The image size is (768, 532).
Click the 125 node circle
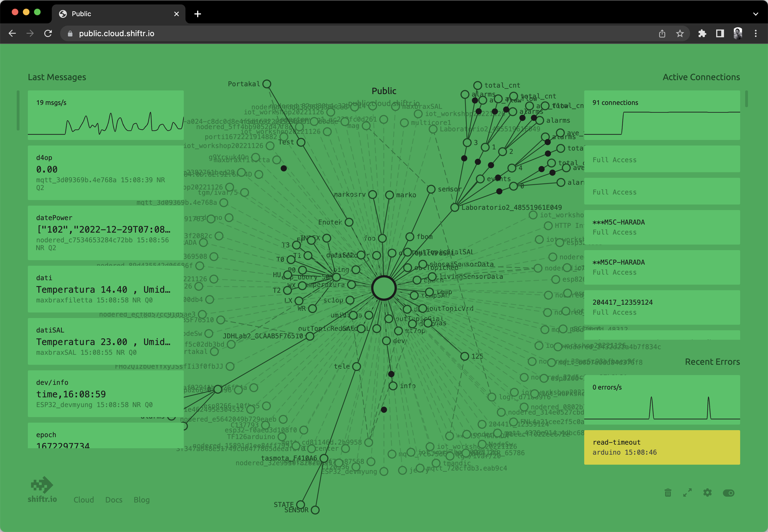(465, 356)
